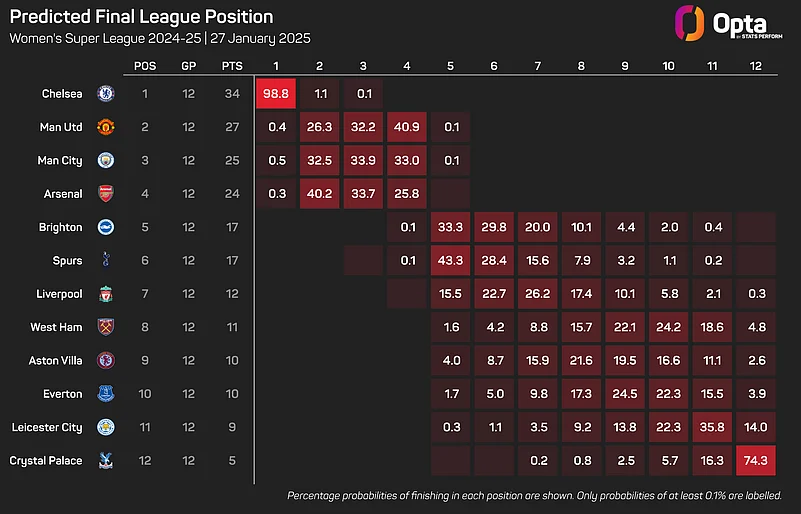Click the Spurs club crest
801x514 pixels.
pos(105,261)
